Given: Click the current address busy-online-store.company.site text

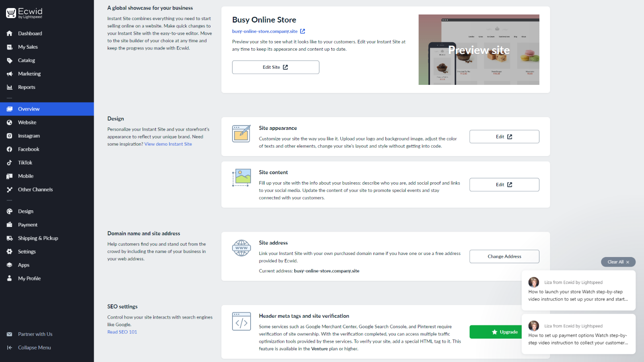Looking at the screenshot, I should tap(327, 271).
